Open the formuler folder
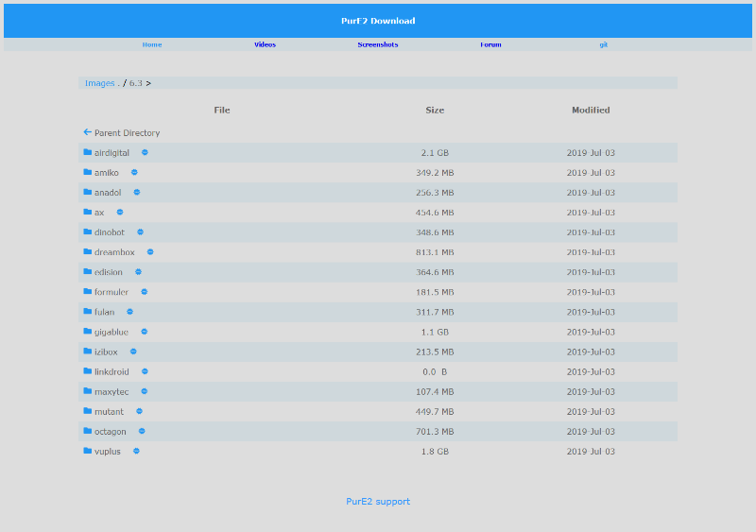 tap(112, 292)
